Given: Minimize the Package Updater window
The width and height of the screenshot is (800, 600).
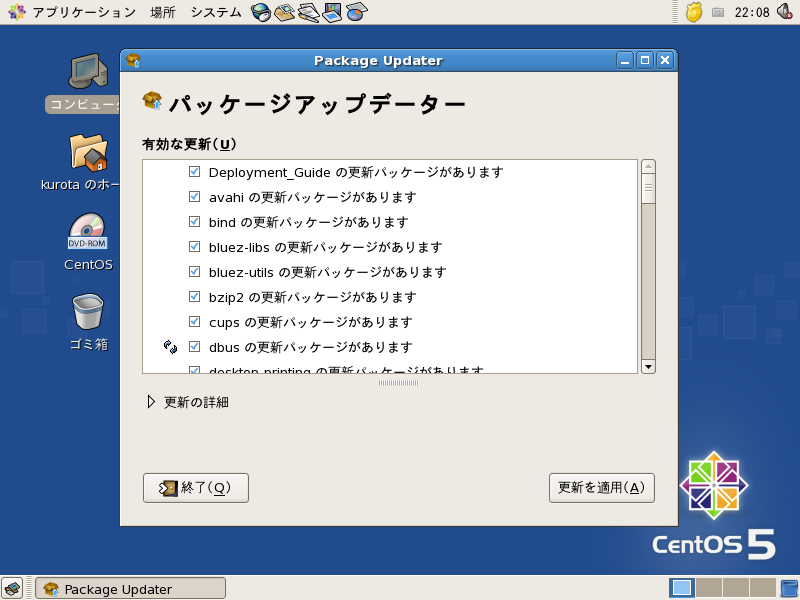Looking at the screenshot, I should coord(625,61).
